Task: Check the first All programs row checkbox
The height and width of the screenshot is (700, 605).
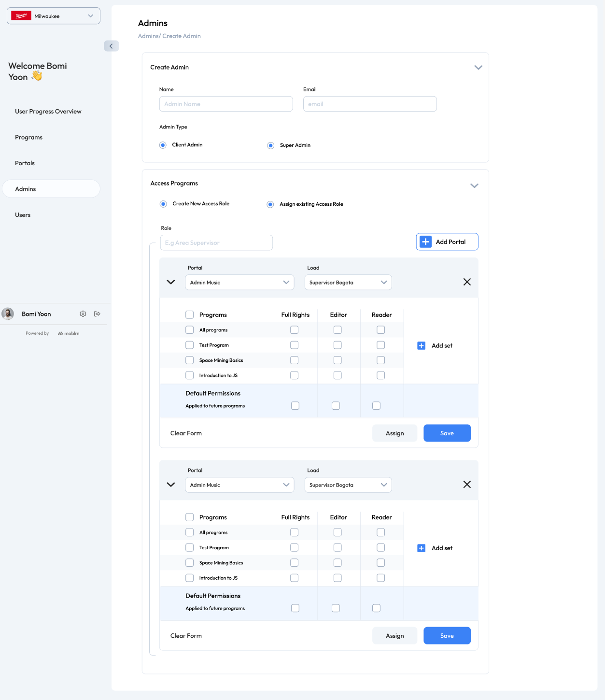Action: click(x=190, y=330)
